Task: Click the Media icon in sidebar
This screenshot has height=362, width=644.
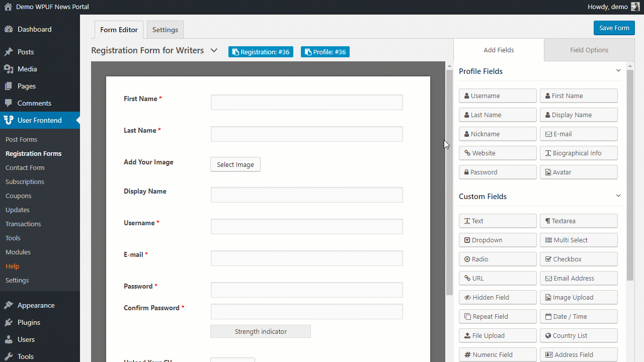Action: (x=9, y=69)
